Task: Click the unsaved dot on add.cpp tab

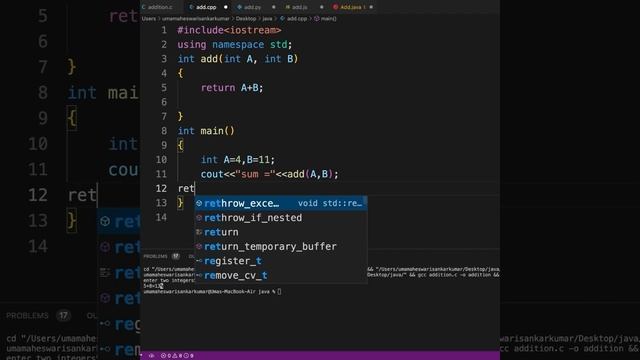Action: pos(226,7)
